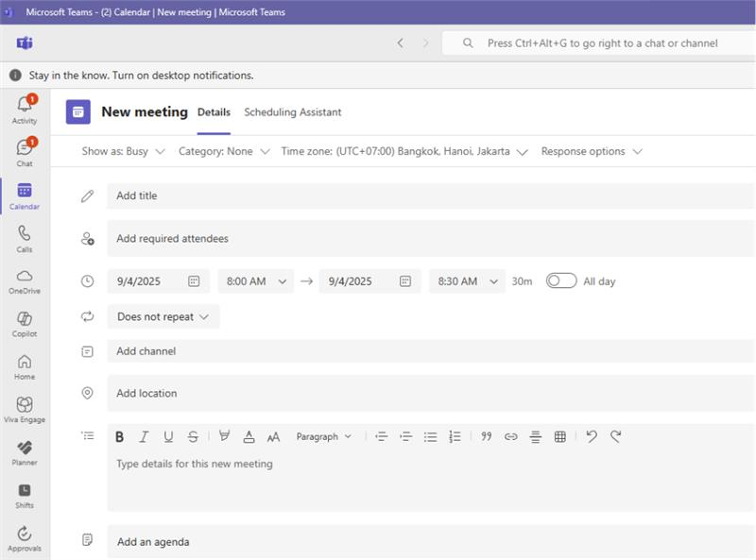Click the Teams logo in header
This screenshot has width=756, height=560.
click(25, 43)
